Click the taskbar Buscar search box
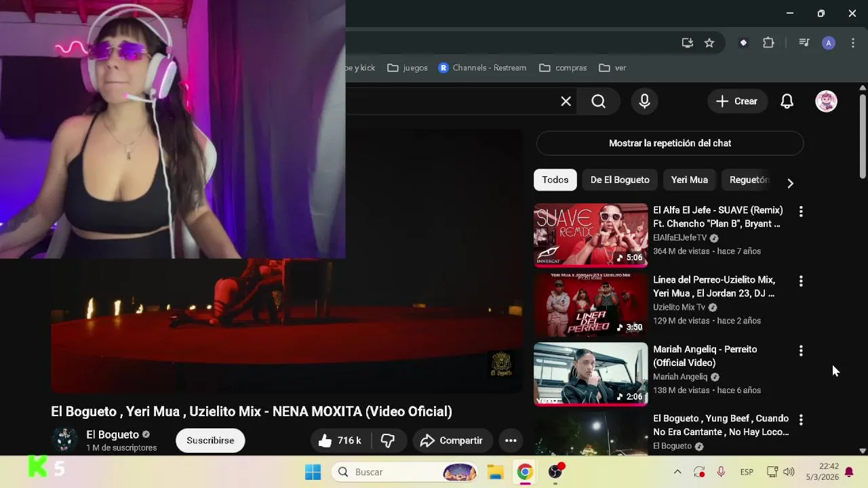This screenshot has width=868, height=488. (x=406, y=472)
